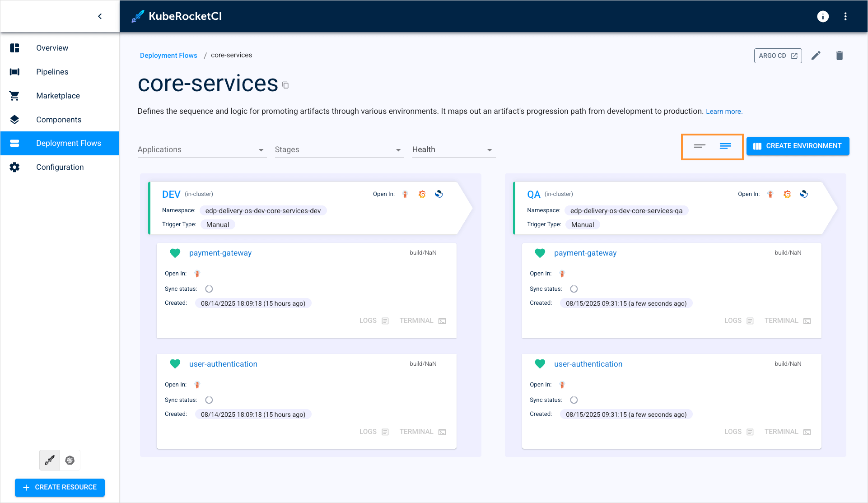Expand the Health filter dropdown
Image resolution: width=868 pixels, height=503 pixels.
[490, 150]
